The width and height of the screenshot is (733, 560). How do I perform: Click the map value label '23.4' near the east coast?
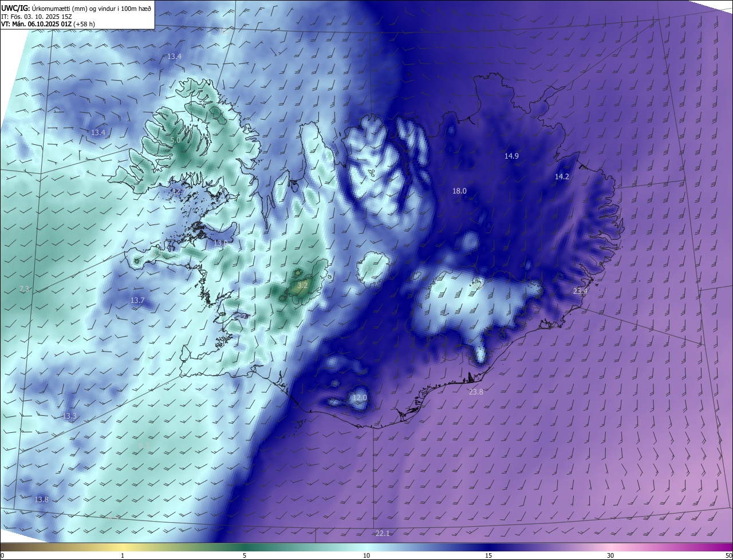580,291
